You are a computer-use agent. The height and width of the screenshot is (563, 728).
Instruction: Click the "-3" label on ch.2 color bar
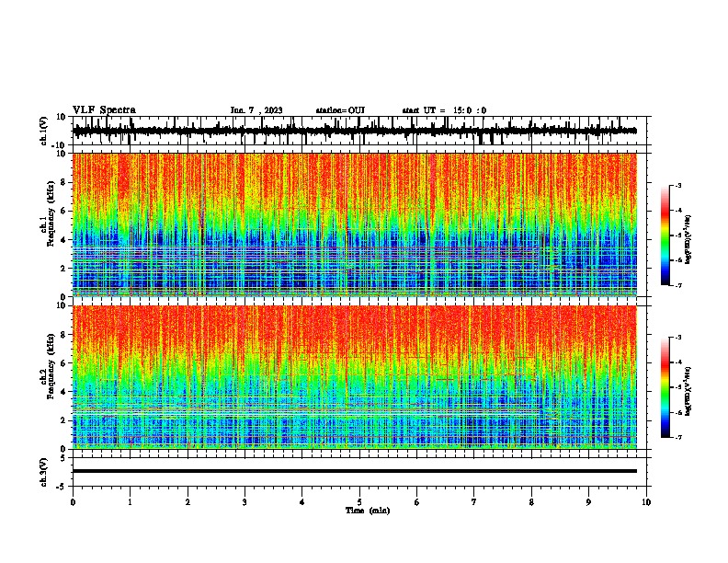[x=678, y=338]
